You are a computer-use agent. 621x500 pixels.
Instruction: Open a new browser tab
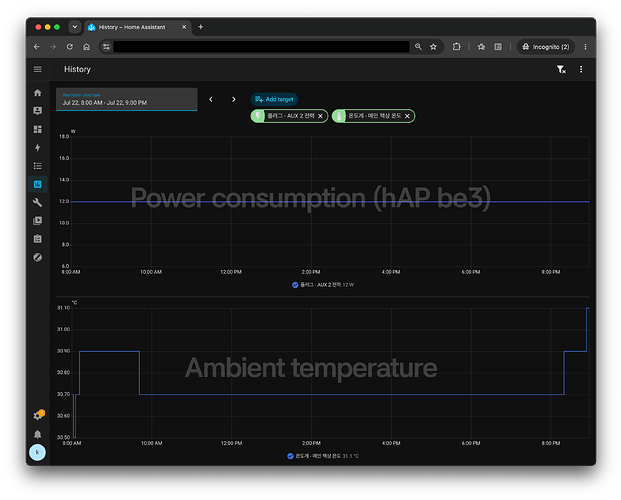(201, 27)
